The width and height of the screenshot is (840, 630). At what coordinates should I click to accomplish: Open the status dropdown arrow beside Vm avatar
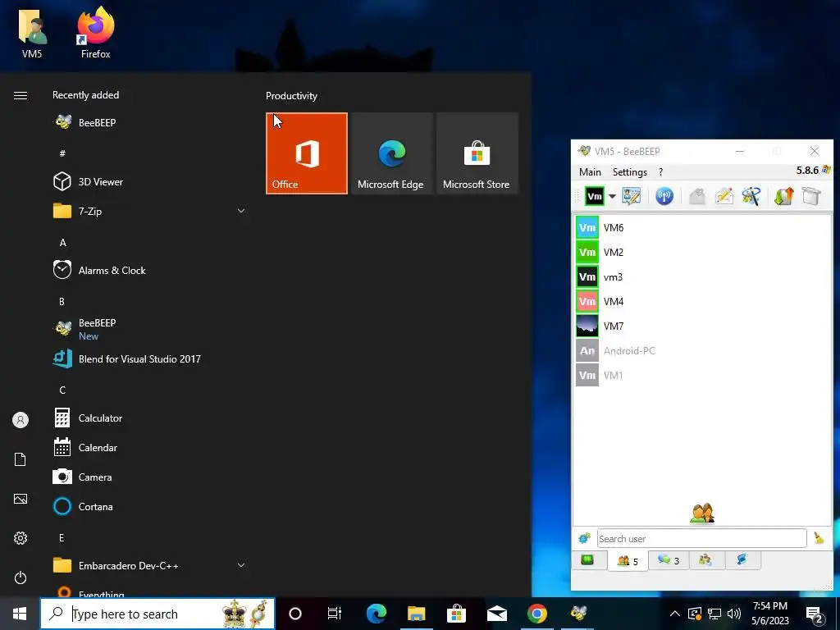coord(612,196)
